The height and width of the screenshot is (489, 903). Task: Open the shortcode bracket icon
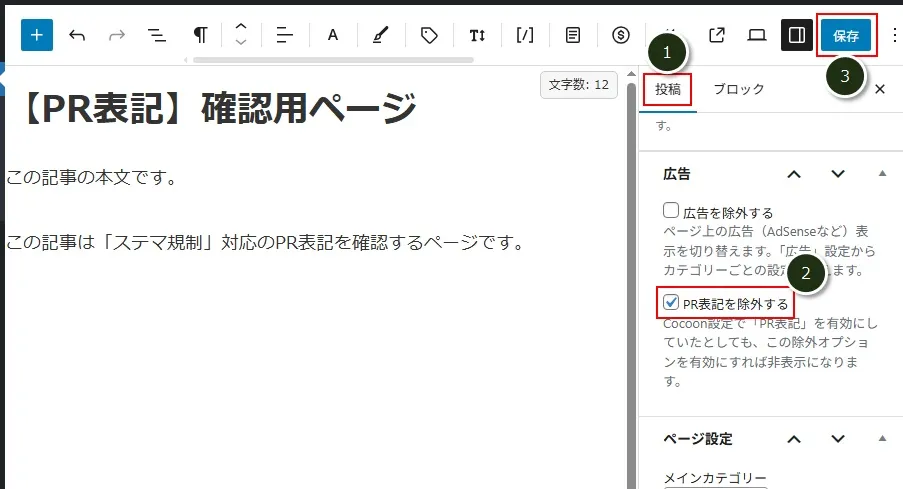tap(524, 35)
